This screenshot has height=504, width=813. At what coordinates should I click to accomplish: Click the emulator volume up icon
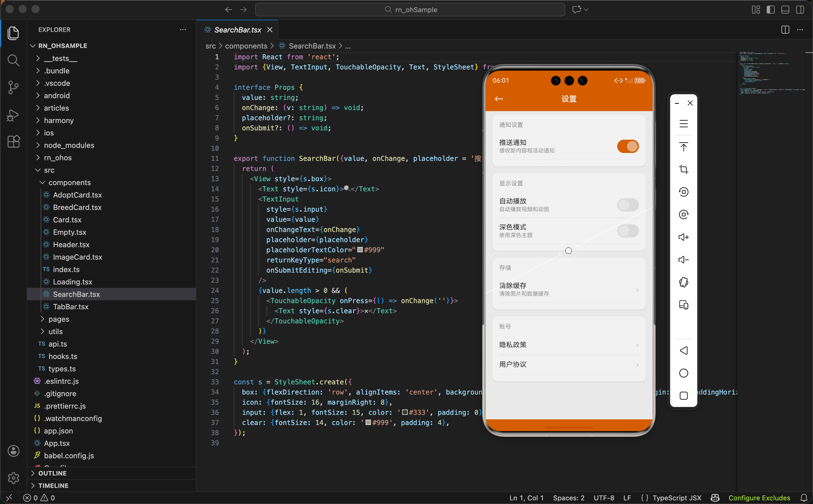683,237
